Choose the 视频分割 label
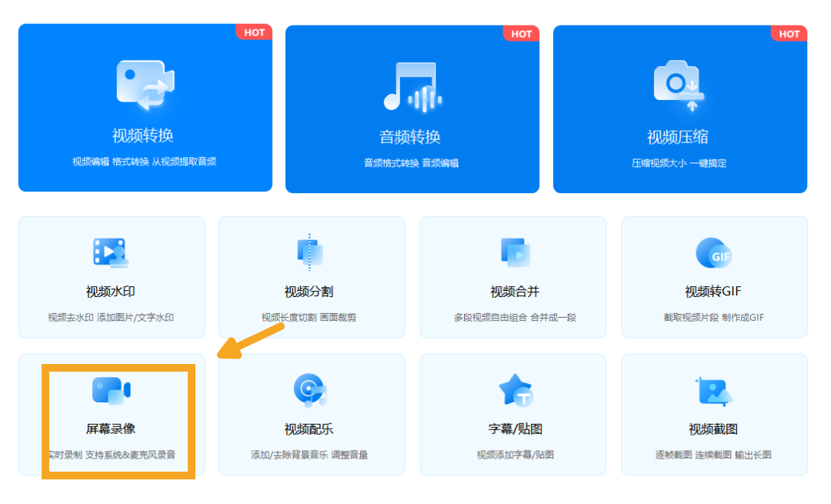831x504 pixels. 309,292
